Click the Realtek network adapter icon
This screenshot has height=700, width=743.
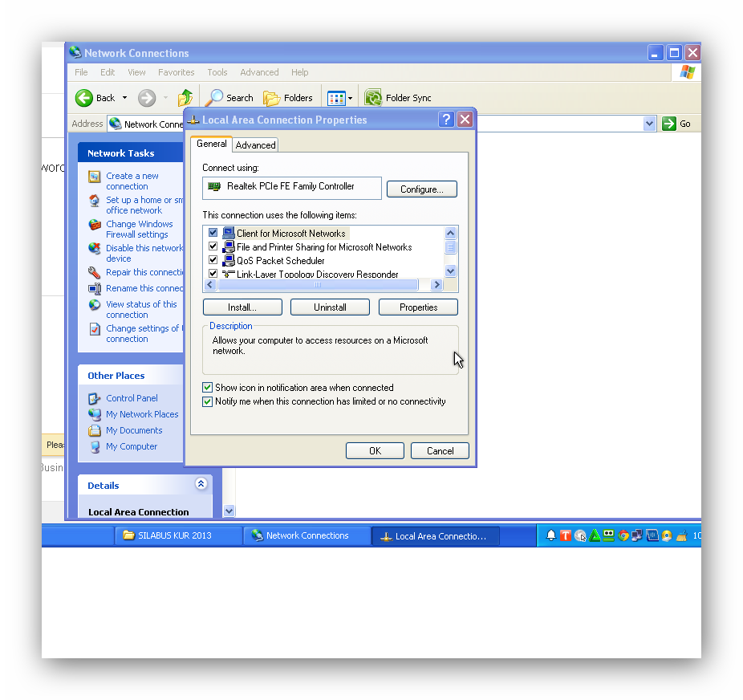pos(215,187)
